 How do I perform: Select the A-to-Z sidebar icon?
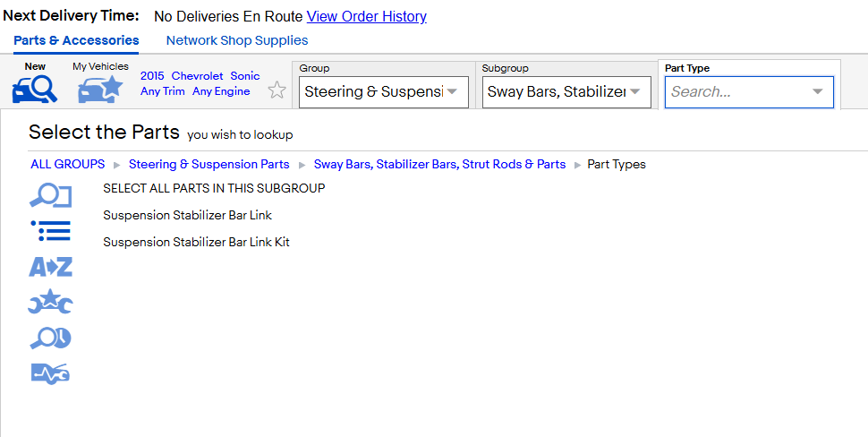(x=50, y=267)
